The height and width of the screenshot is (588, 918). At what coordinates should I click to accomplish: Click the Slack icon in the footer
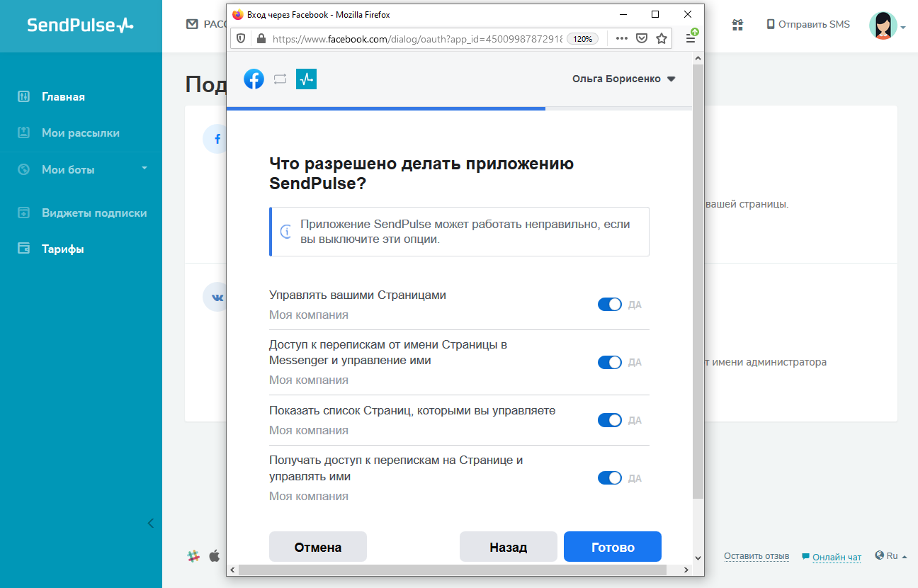pyautogui.click(x=193, y=556)
